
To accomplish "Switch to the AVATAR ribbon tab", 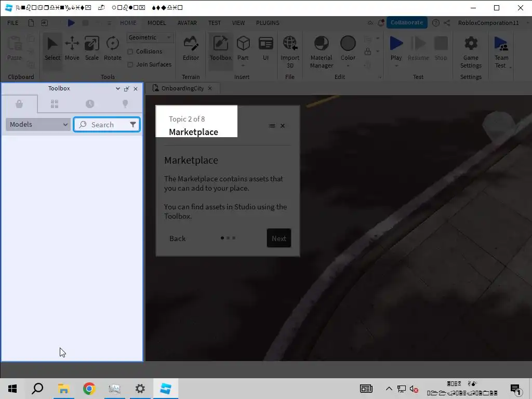I will 187,23.
